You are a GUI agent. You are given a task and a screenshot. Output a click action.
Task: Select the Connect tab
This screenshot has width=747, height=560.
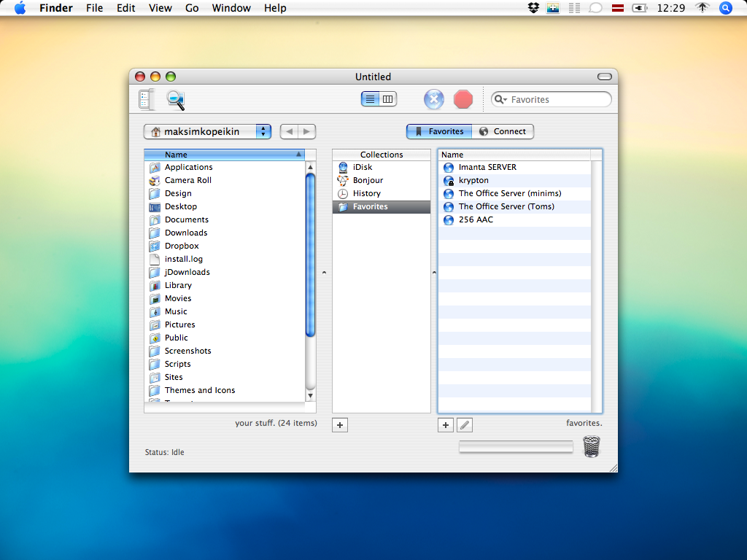coord(503,131)
